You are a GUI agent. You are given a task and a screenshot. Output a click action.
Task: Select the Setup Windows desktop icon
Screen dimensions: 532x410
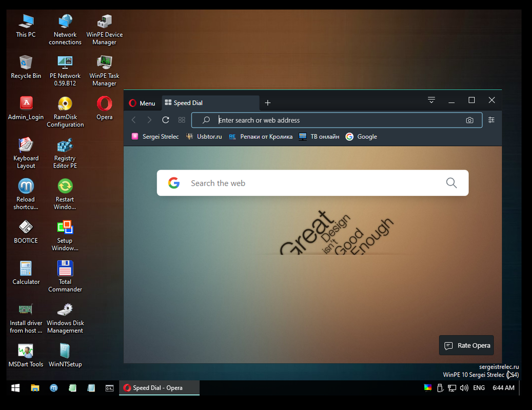pyautogui.click(x=65, y=236)
